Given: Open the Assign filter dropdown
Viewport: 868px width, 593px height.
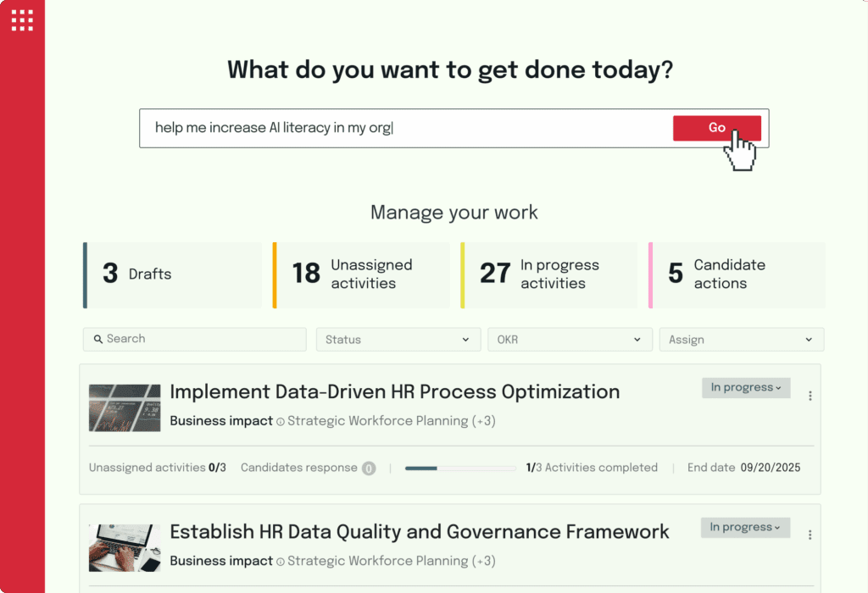Looking at the screenshot, I should (741, 340).
